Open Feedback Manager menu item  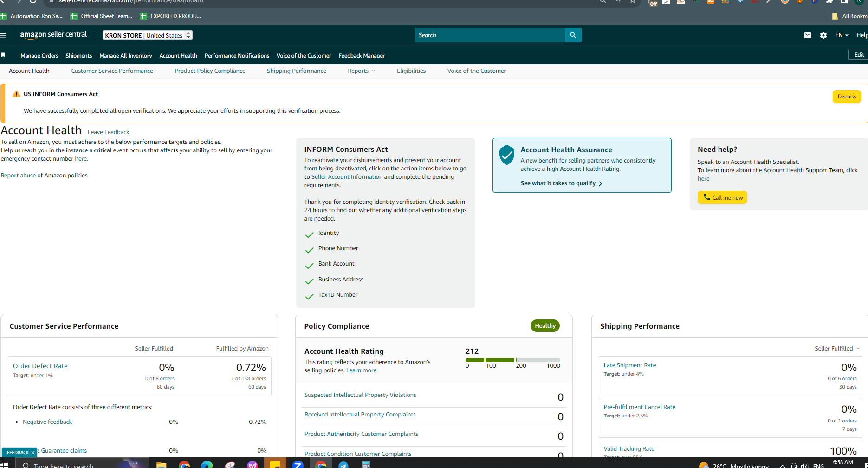point(362,56)
